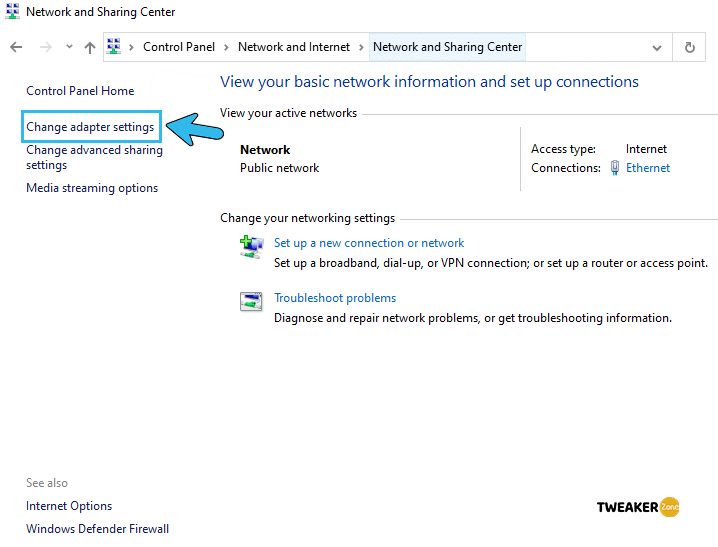Click the new connection setup icon

pyautogui.click(x=251, y=247)
